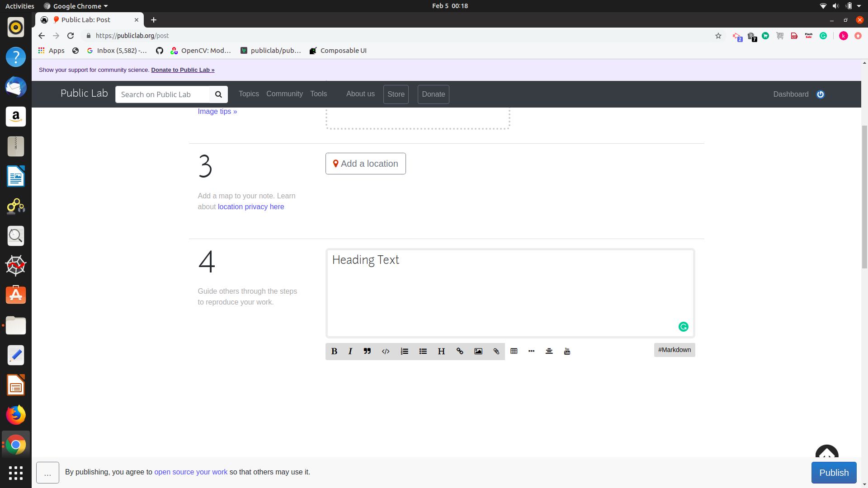Click the Publish button
The width and height of the screenshot is (868, 488).
coord(834,472)
